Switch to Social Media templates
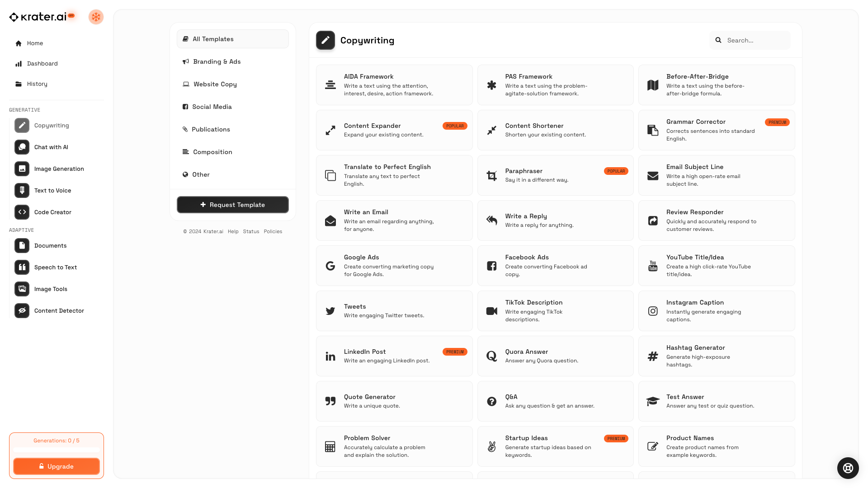The width and height of the screenshot is (868, 488). (212, 107)
